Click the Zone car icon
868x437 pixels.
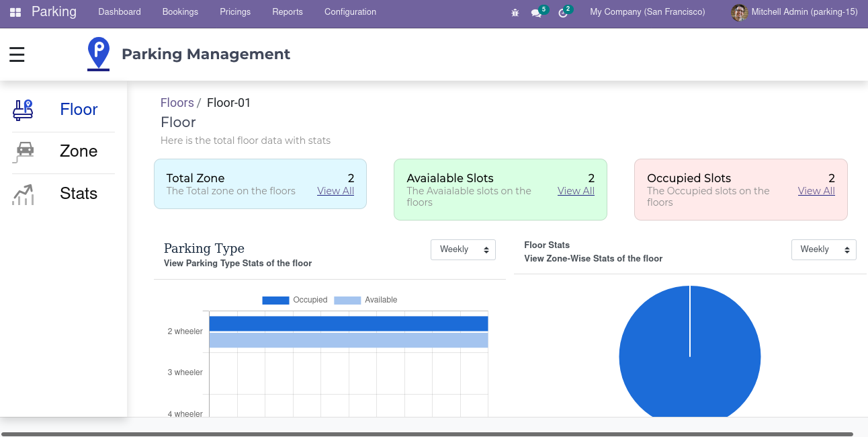click(23, 152)
